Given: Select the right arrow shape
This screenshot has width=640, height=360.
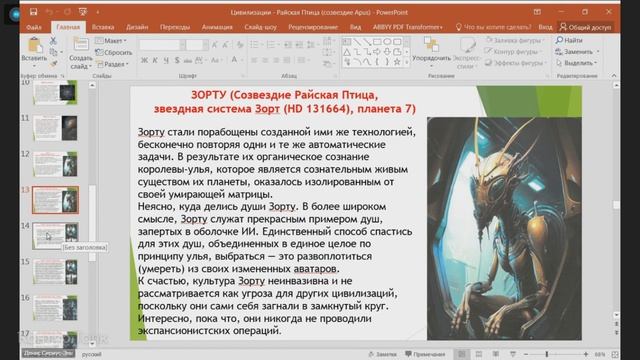Looking at the screenshot, I should (377, 52).
